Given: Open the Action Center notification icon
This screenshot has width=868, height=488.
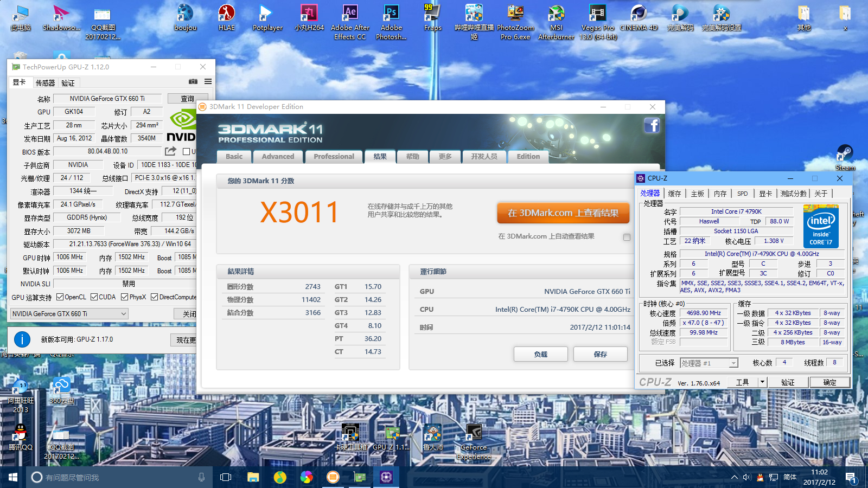Looking at the screenshot, I should [x=851, y=478].
